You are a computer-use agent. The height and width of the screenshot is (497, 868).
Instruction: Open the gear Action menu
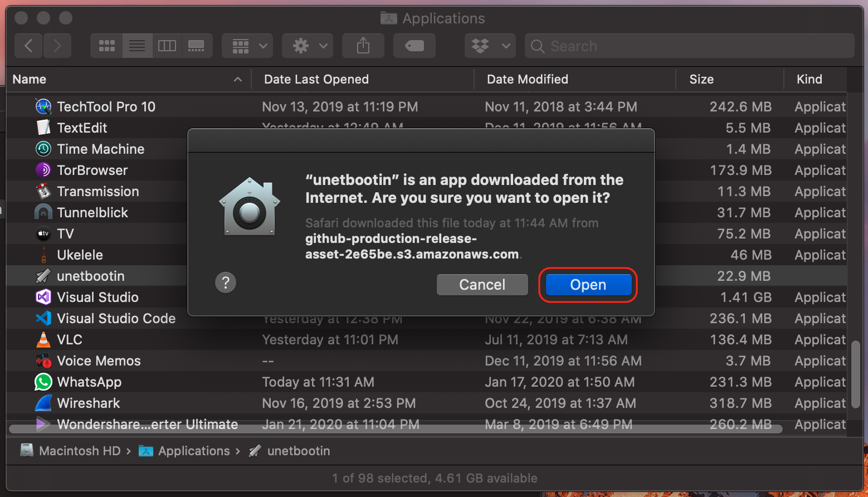coord(308,46)
